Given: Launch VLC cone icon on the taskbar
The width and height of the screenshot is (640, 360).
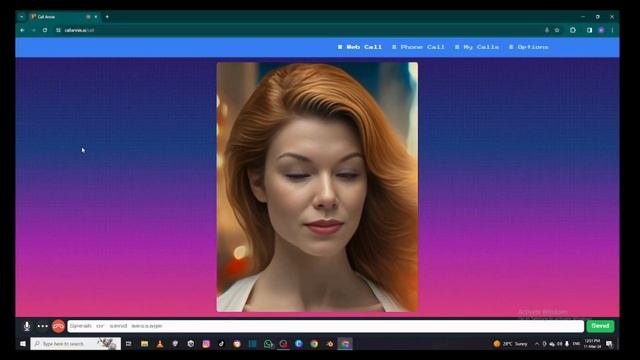Looking at the screenshot, I should coord(160,344).
